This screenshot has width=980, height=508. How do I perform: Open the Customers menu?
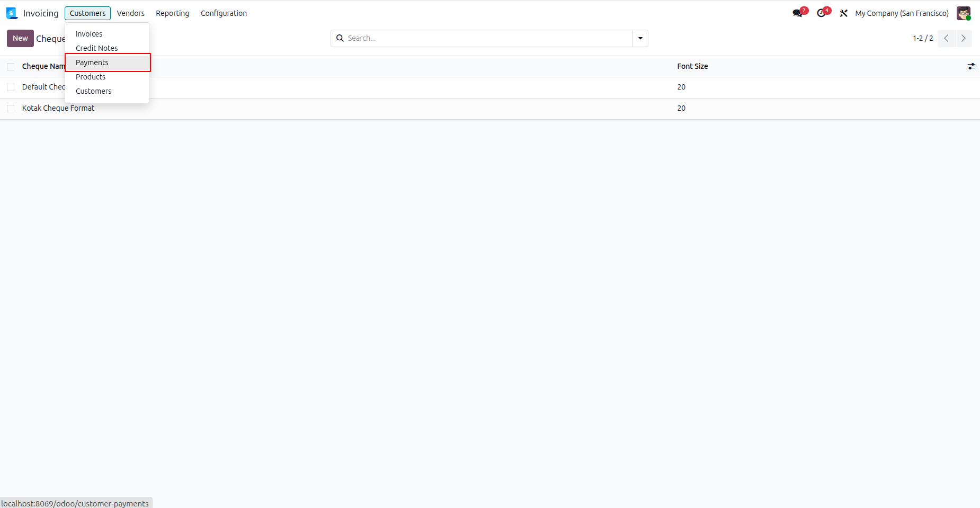point(88,13)
